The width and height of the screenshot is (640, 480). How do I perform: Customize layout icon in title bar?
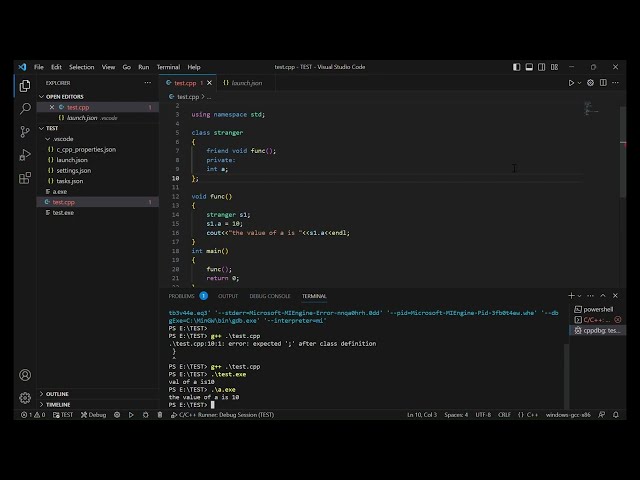point(554,67)
